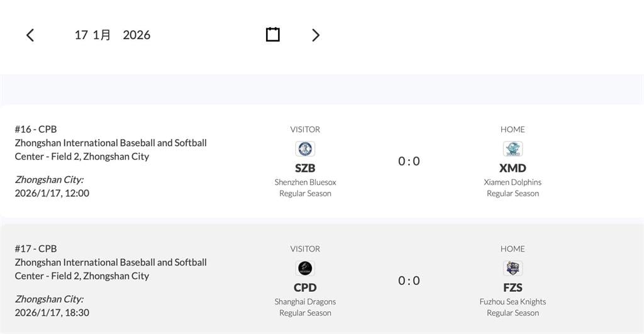
Task: Click the Fuzhou Sea Knights team logo
Action: 513,269
